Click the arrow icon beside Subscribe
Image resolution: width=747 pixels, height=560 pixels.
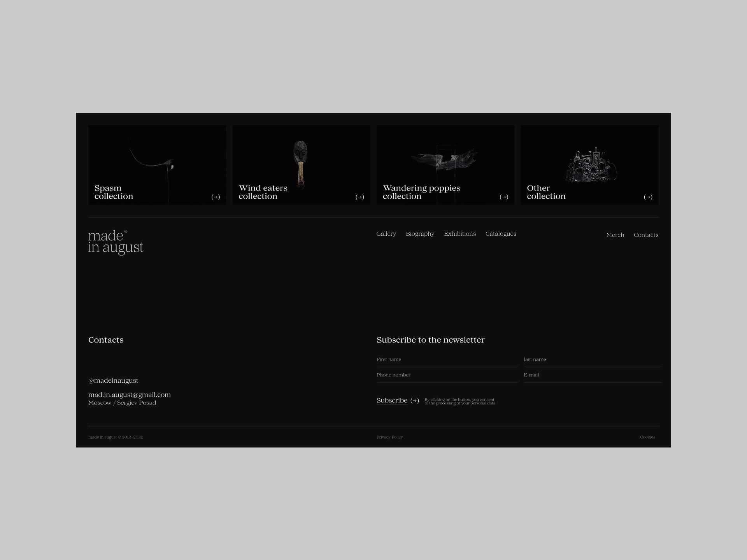click(x=415, y=401)
